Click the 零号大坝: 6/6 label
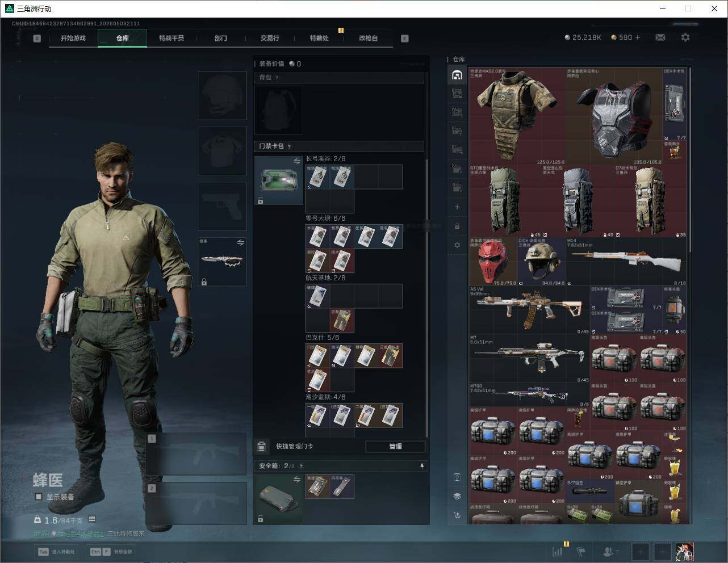Screen dimensions: 728x563 [x=325, y=219]
